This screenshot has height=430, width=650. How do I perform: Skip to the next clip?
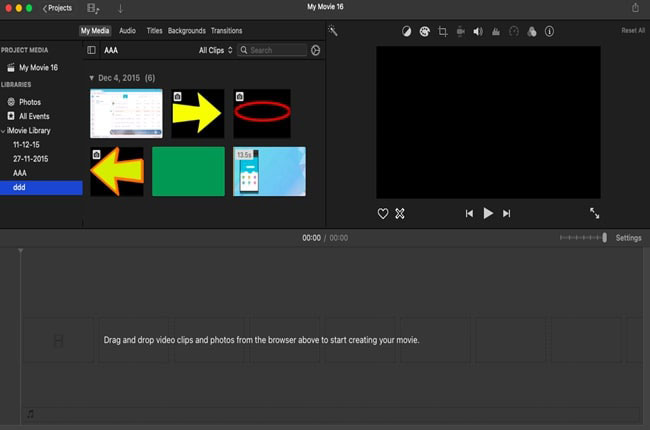[x=507, y=214]
